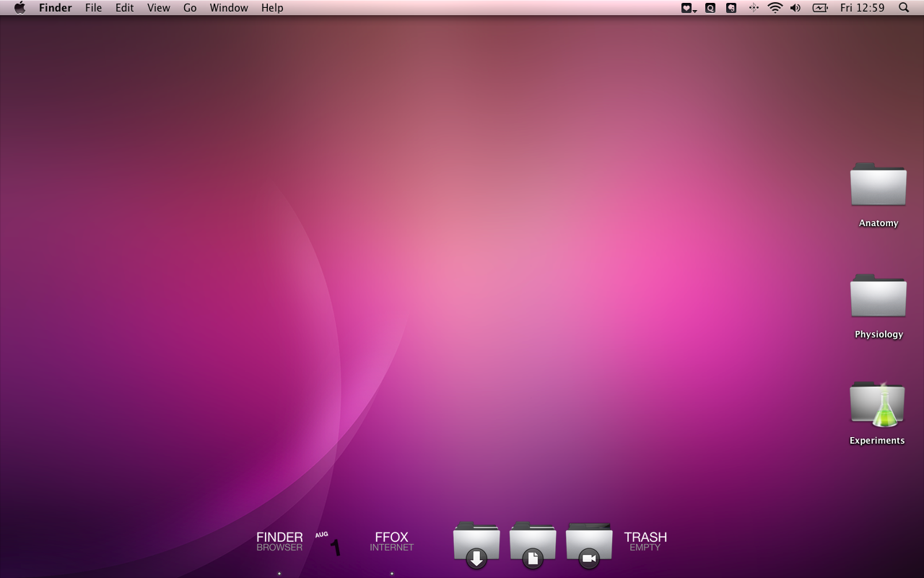This screenshot has width=924, height=578.
Task: Open the Finder application menu
Action: [55, 8]
